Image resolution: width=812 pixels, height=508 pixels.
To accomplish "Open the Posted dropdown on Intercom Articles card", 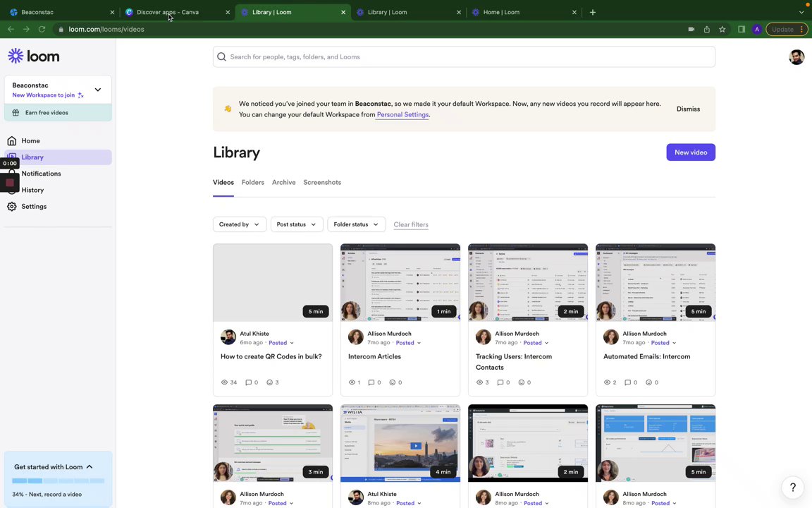I will 409,343.
